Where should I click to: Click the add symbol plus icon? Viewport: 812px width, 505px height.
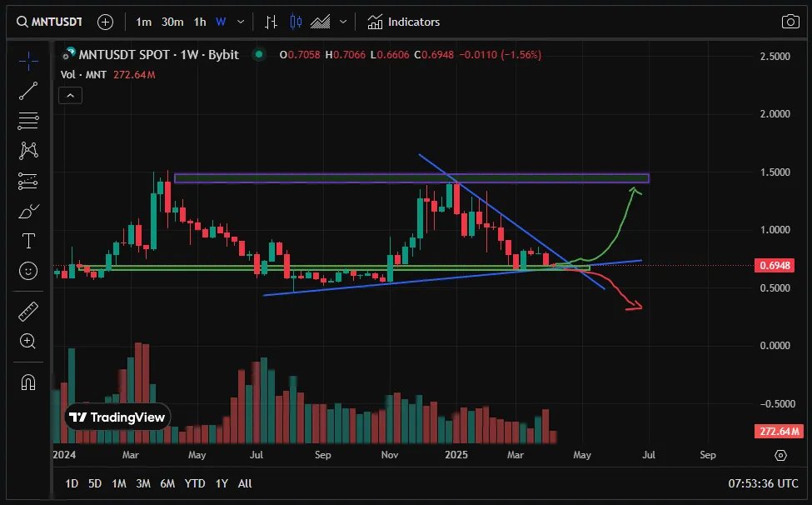coord(105,22)
